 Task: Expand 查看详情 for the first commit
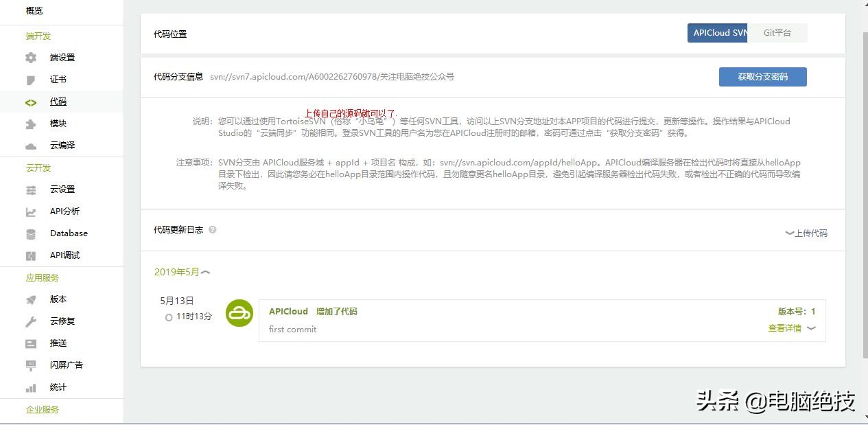[x=792, y=328]
